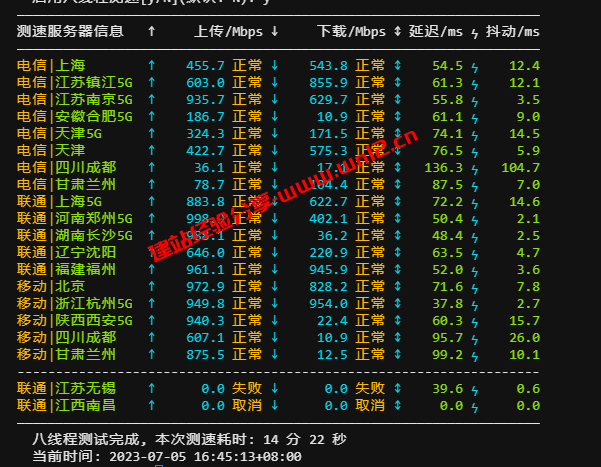Select the 电信|上海 server row
601x467 pixels.
click(278, 66)
